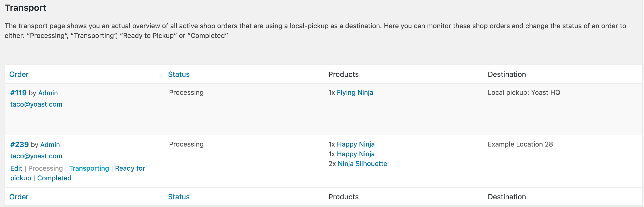Sort by the top Status column header
The width and height of the screenshot is (644, 207).
(179, 74)
